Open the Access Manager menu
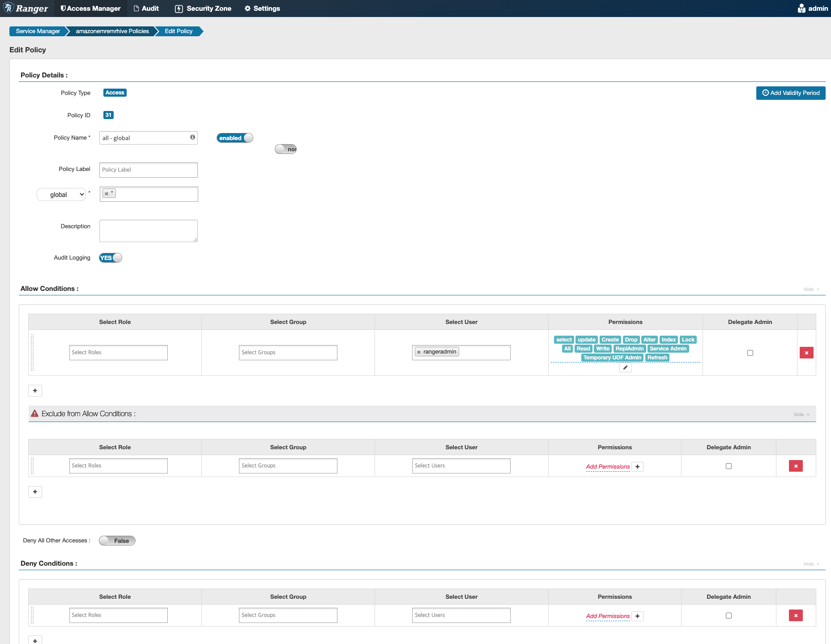 (x=90, y=9)
